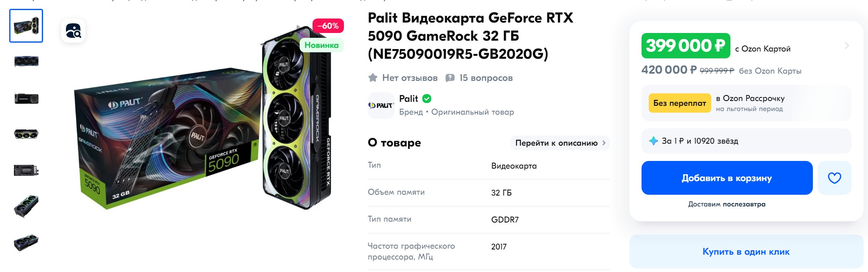Screen dimensions: 868x272
Task: Add product to favorites with heart icon
Action: 834,178
